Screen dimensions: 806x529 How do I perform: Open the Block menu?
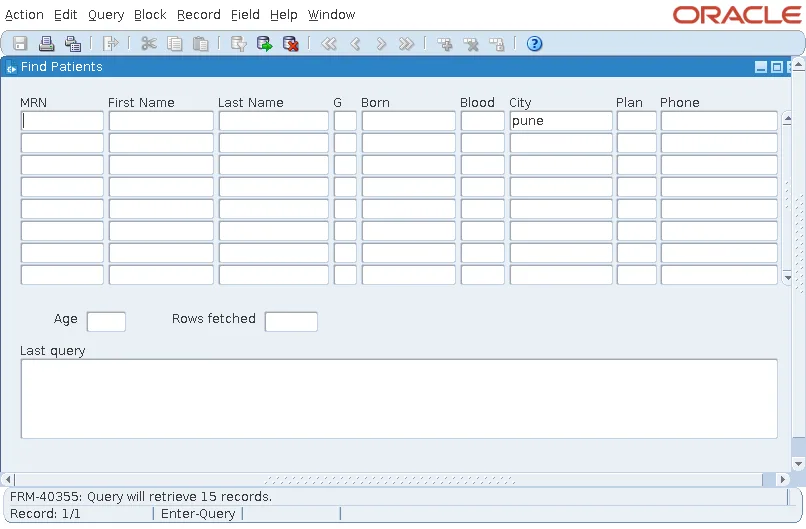pyautogui.click(x=150, y=15)
